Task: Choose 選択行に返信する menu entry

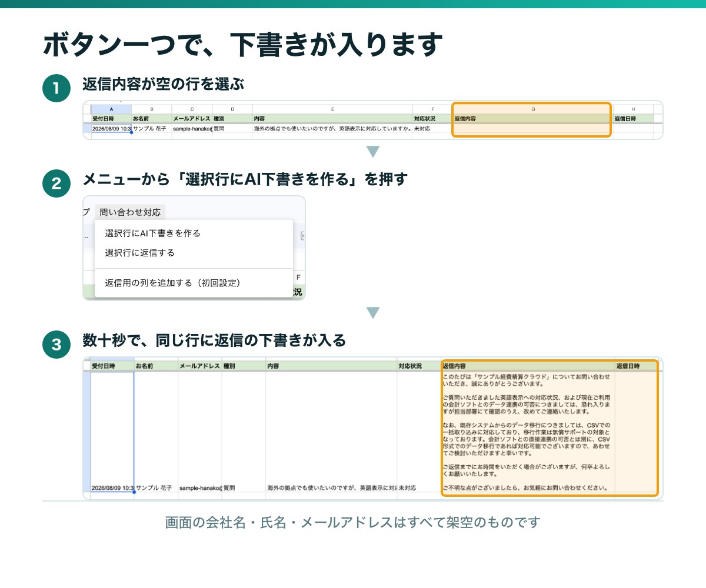Action: coord(194,253)
